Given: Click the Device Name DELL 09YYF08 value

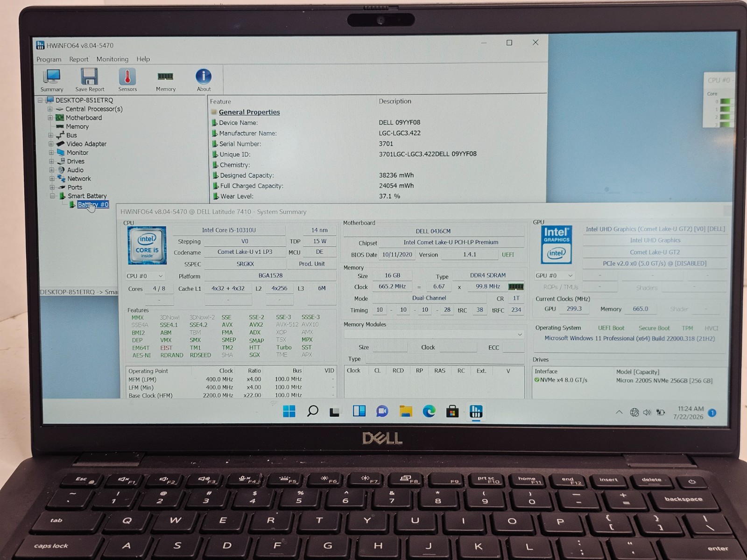Looking at the screenshot, I should pyautogui.click(x=400, y=123).
